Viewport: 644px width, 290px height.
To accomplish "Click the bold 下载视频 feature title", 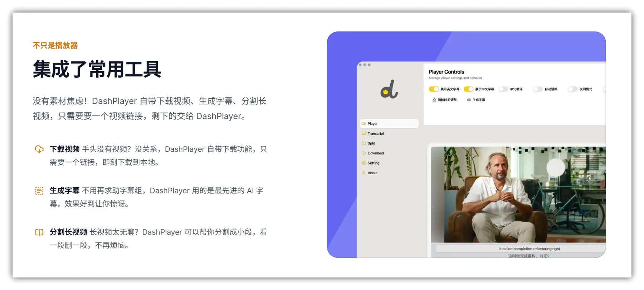I will pos(65,149).
